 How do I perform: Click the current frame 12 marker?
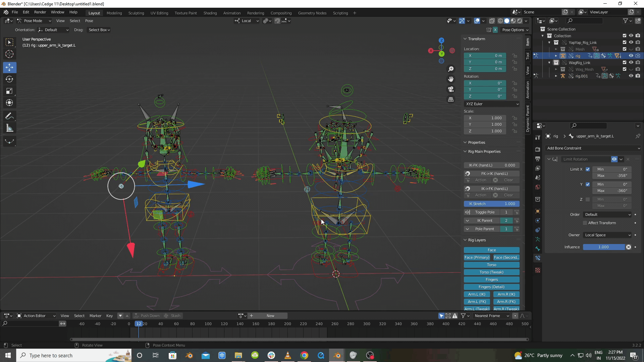(139, 324)
